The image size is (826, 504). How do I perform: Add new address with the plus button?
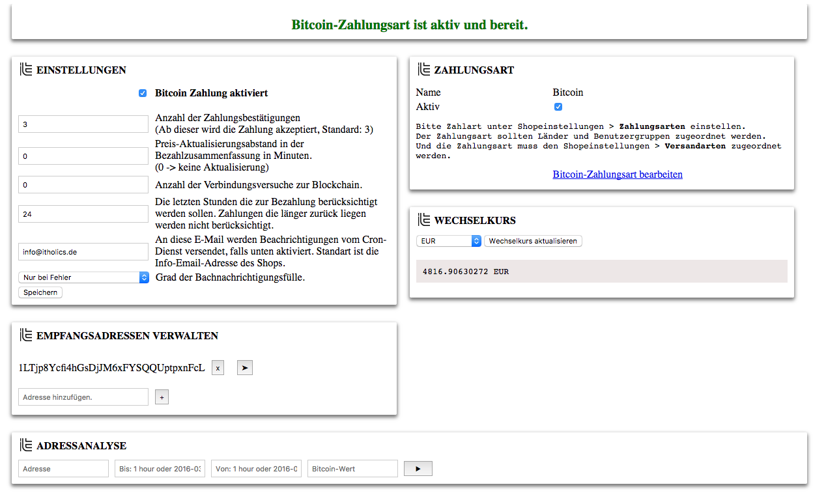(162, 397)
